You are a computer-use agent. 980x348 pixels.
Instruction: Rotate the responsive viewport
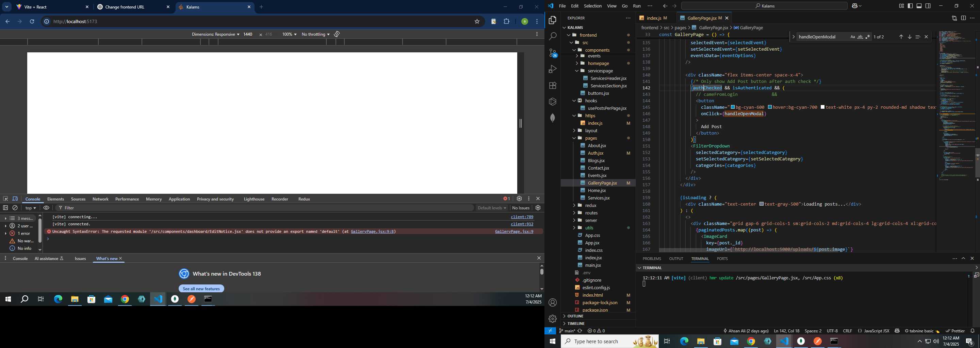click(337, 34)
